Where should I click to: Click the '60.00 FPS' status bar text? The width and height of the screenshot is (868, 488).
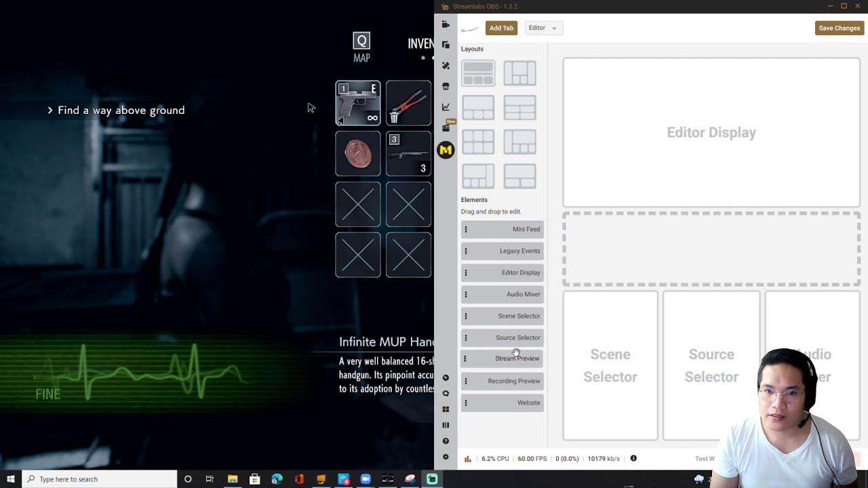tap(532, 459)
